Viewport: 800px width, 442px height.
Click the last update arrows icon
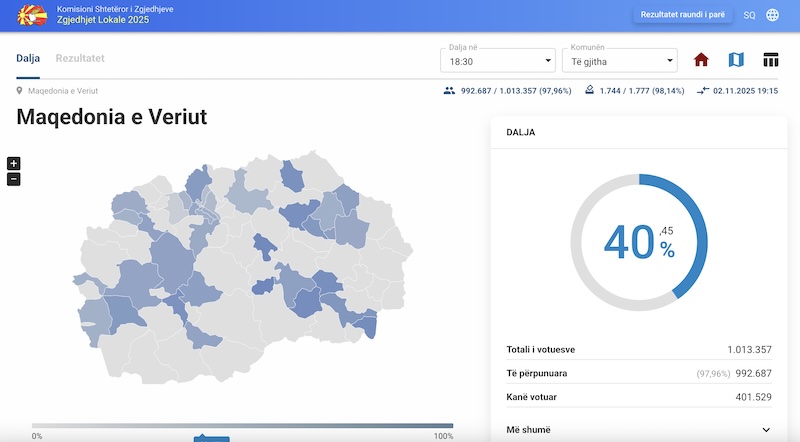point(704,90)
